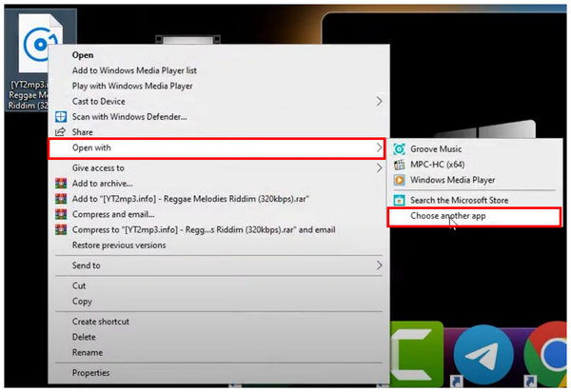Open Camtasia green desktop icon

click(417, 354)
